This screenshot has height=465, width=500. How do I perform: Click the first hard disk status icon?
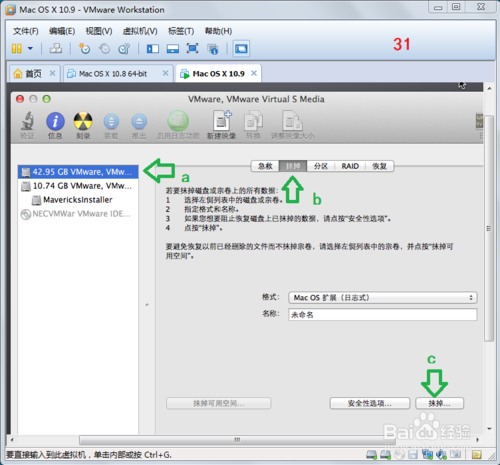pos(371,454)
